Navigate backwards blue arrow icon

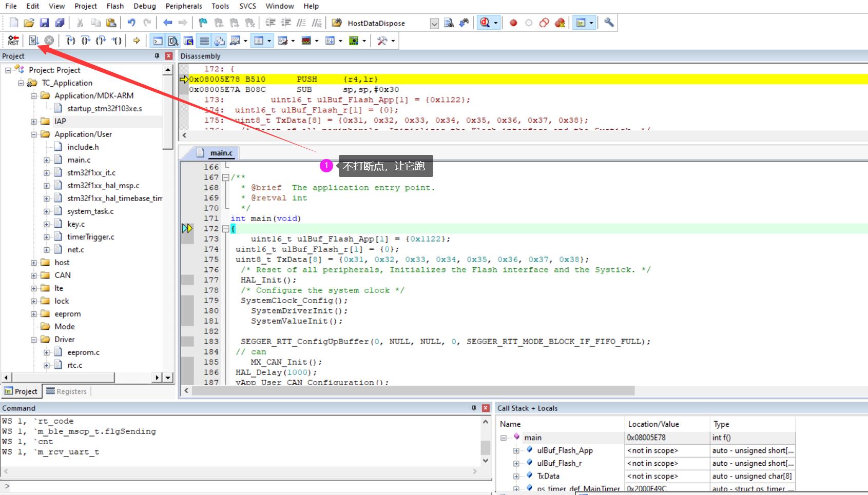pos(167,23)
